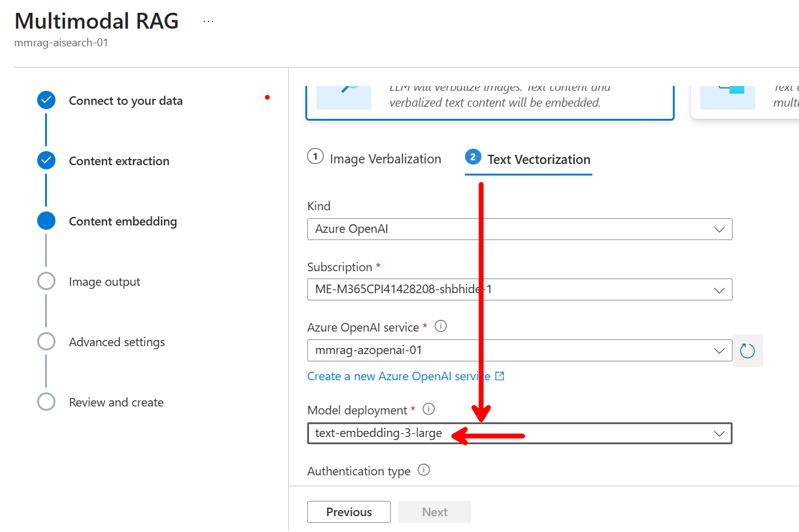Show info for Authentication type
799x532 pixels.
point(424,470)
